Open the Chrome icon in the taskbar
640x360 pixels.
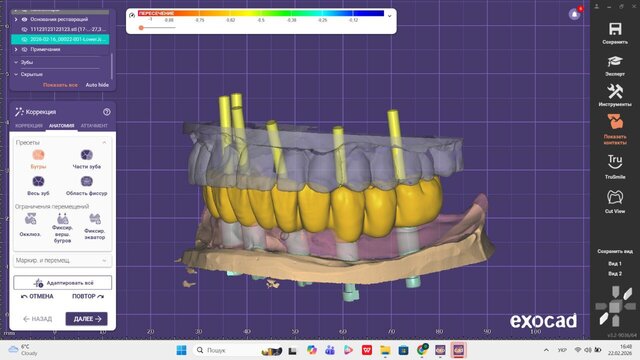[x=422, y=350]
